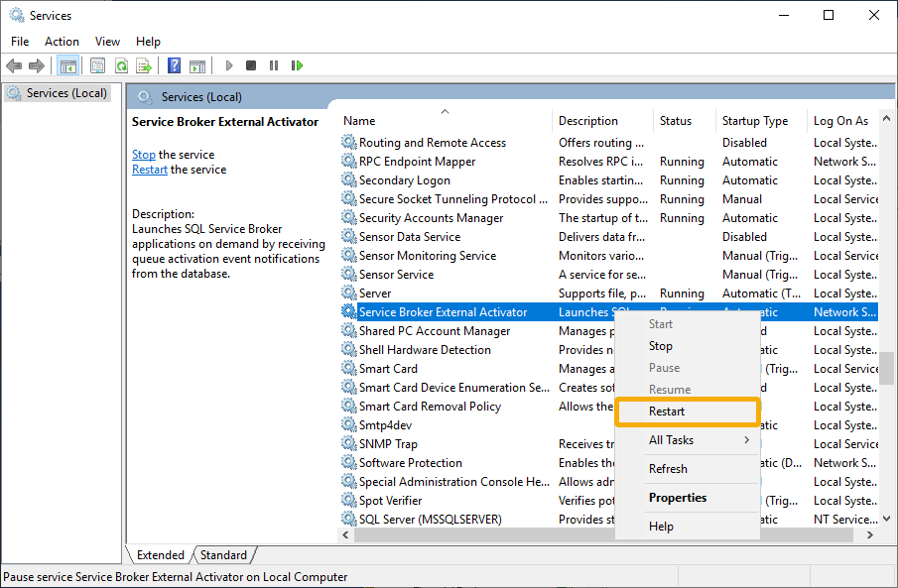Sort by the Description column header
Screen dimensions: 898x588
pyautogui.click(x=602, y=121)
